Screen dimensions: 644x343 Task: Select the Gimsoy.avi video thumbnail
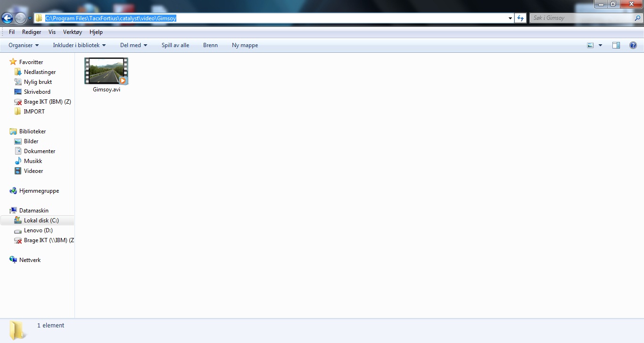[x=106, y=71]
